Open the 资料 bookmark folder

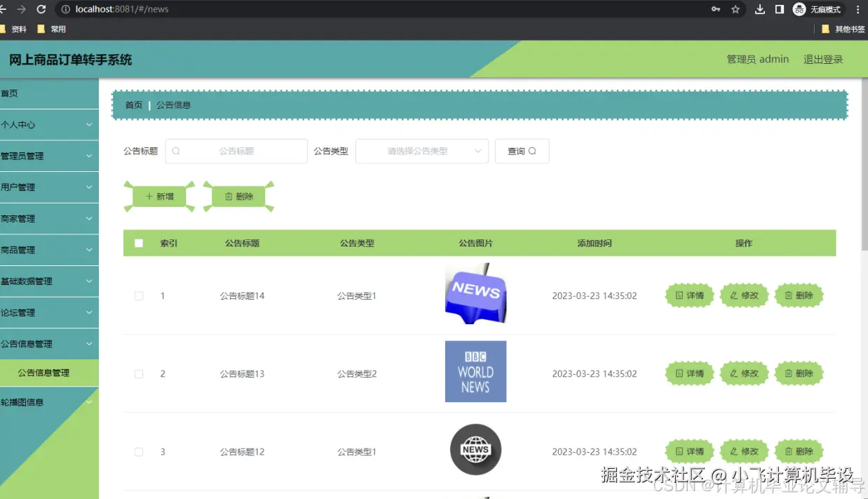pos(14,29)
